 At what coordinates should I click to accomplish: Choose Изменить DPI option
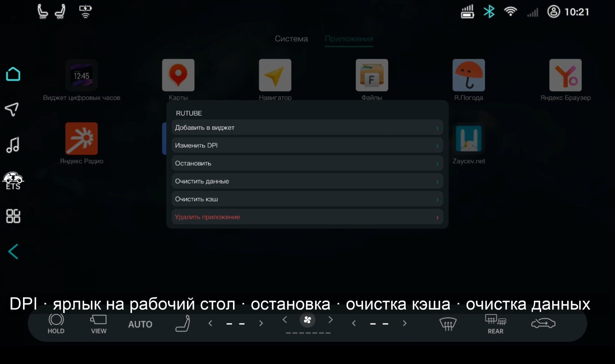tap(307, 145)
